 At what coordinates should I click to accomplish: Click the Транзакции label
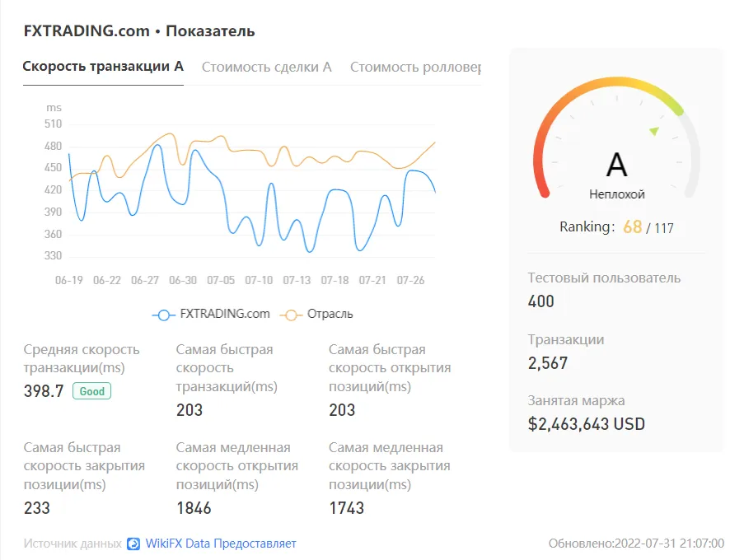click(x=566, y=340)
